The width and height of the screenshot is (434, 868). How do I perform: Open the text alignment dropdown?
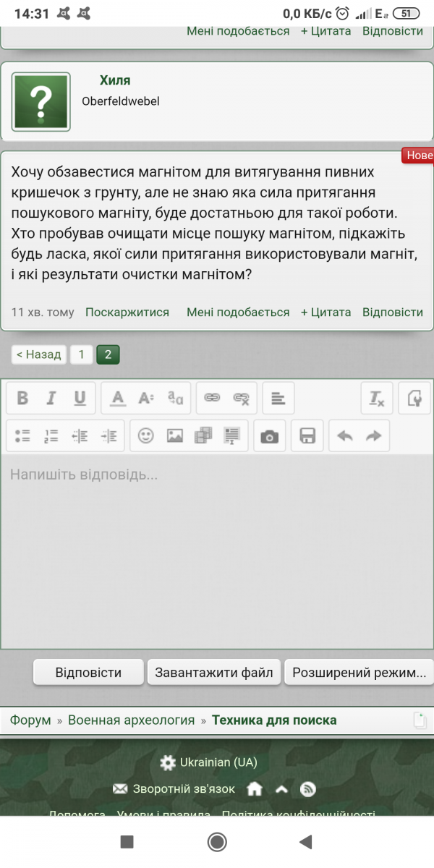click(278, 399)
